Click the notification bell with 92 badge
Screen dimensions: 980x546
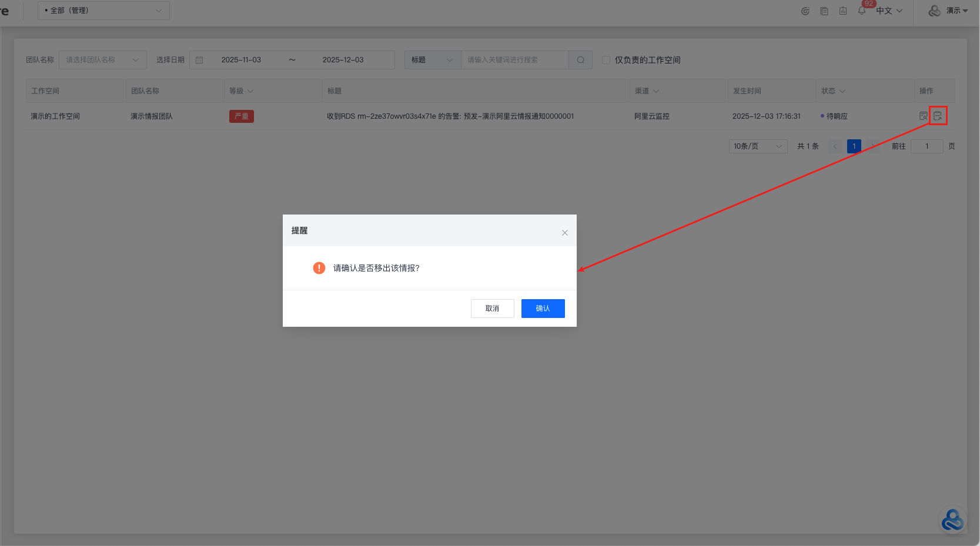tap(862, 11)
